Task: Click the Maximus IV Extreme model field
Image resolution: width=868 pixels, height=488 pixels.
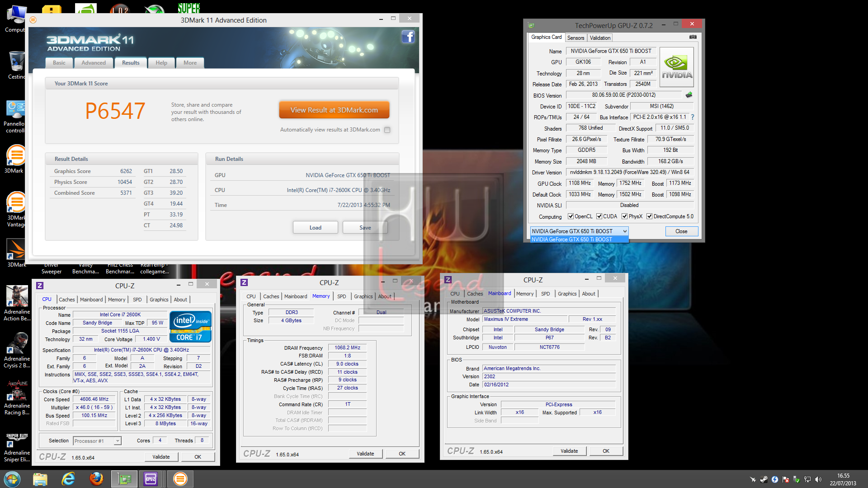Action: point(525,319)
